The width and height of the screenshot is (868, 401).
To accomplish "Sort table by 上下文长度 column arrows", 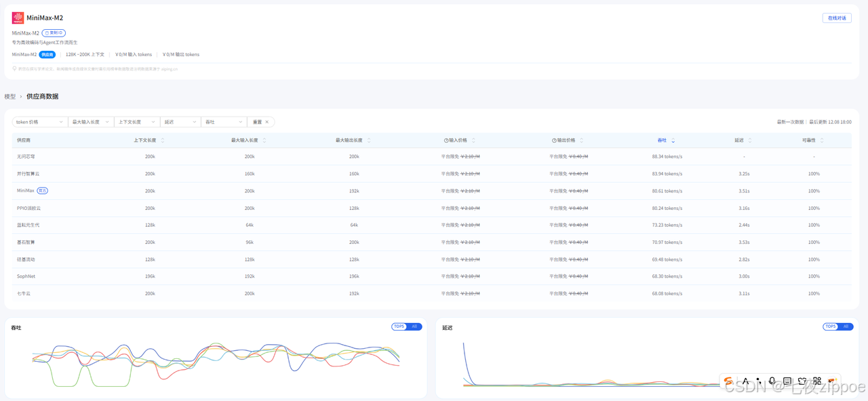I will click(x=163, y=140).
